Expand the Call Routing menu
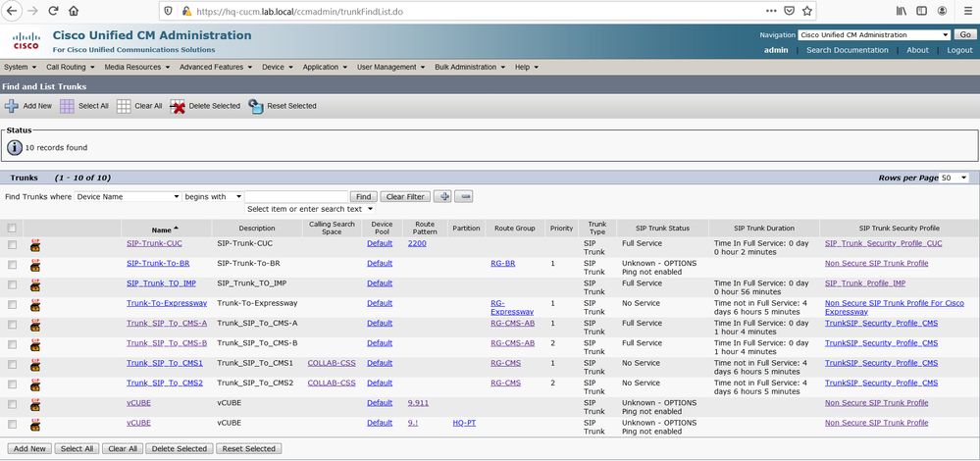 70,67
